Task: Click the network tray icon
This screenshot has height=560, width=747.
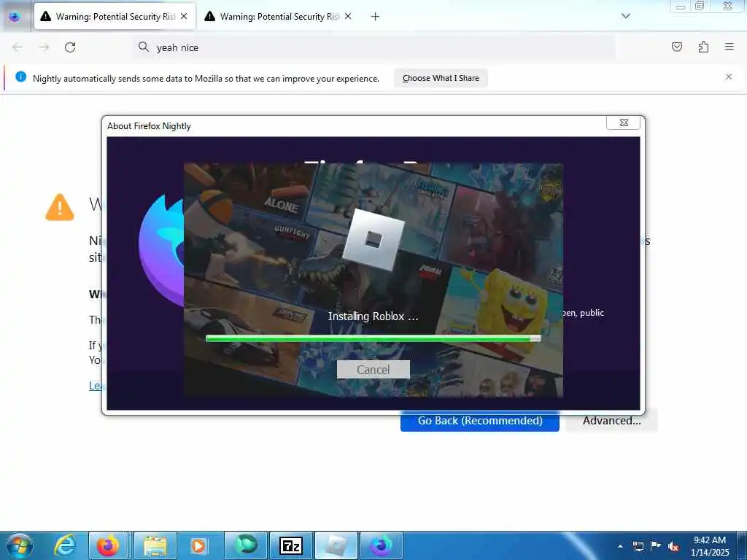Action: pos(638,546)
